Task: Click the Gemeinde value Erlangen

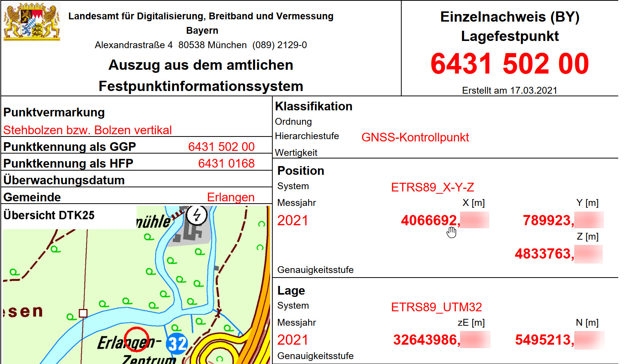Action: (x=231, y=197)
